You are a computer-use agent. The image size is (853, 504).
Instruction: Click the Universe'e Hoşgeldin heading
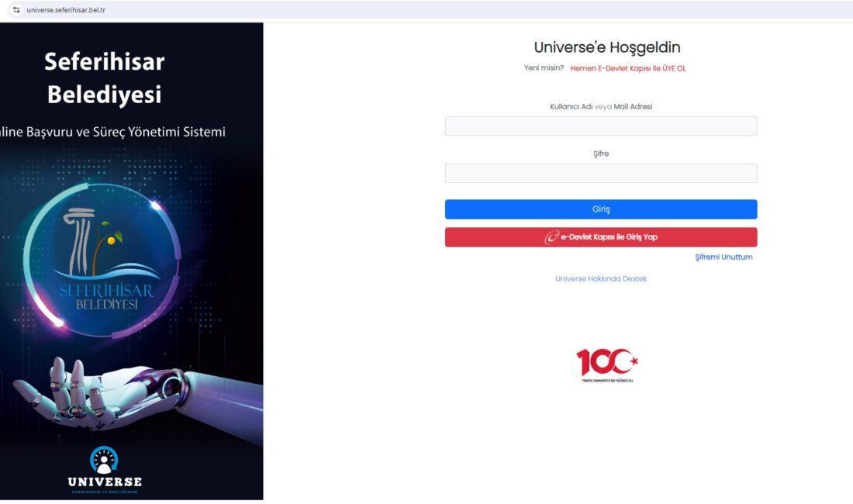click(607, 47)
